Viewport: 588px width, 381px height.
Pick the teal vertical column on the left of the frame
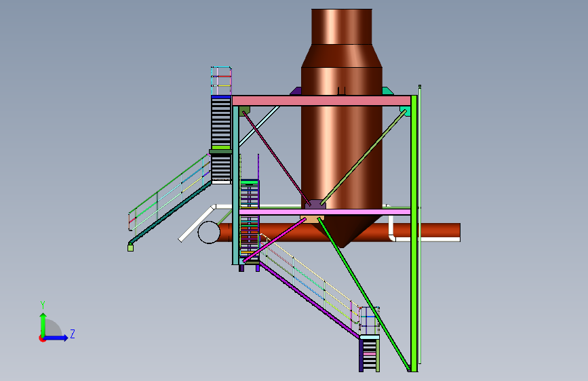tap(235, 185)
